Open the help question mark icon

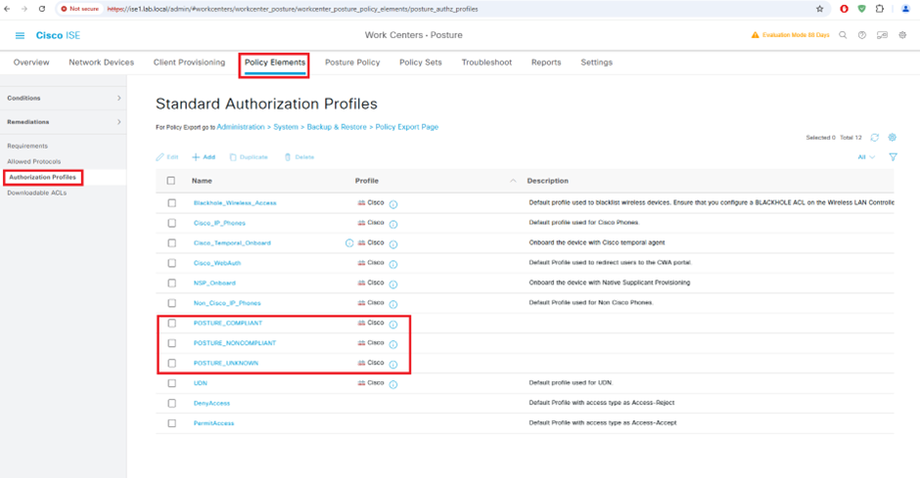[862, 35]
